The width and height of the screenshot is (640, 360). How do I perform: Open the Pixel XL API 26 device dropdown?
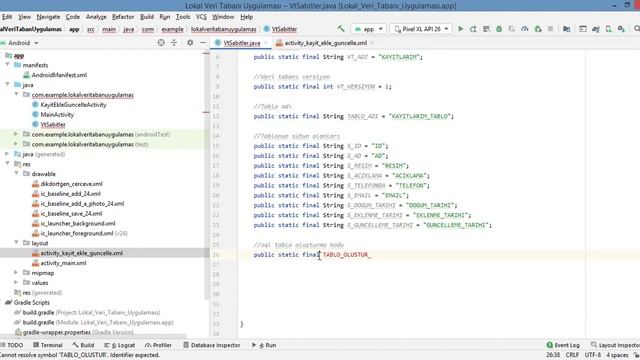click(x=421, y=29)
